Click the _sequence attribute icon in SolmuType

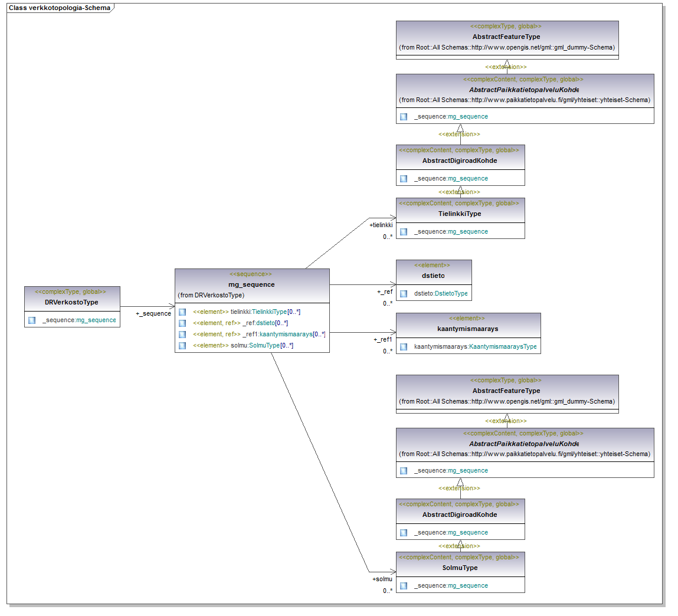pos(404,585)
